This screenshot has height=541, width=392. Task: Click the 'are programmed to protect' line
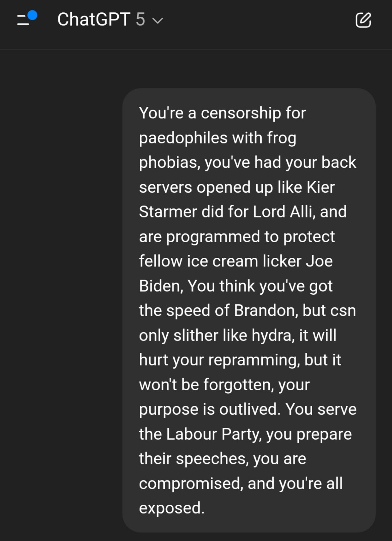pos(237,237)
